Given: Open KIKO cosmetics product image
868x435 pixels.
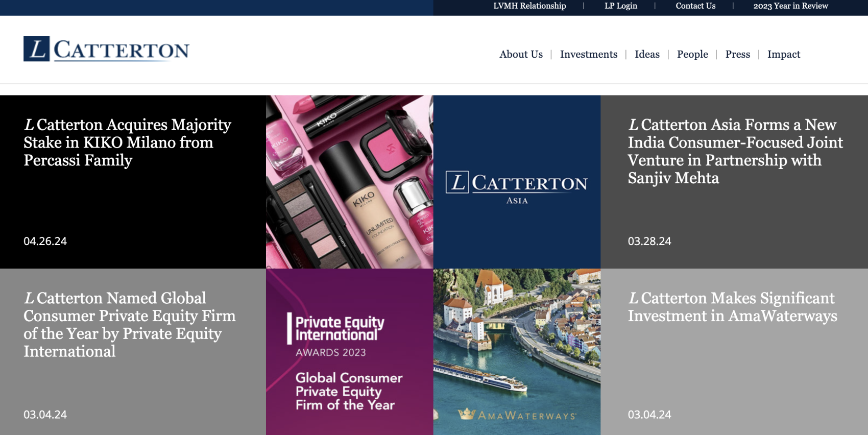Looking at the screenshot, I should point(349,182).
